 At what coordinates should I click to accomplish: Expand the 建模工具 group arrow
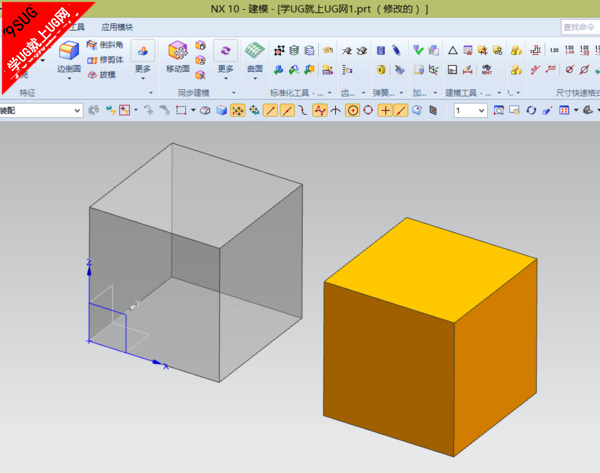click(499, 93)
